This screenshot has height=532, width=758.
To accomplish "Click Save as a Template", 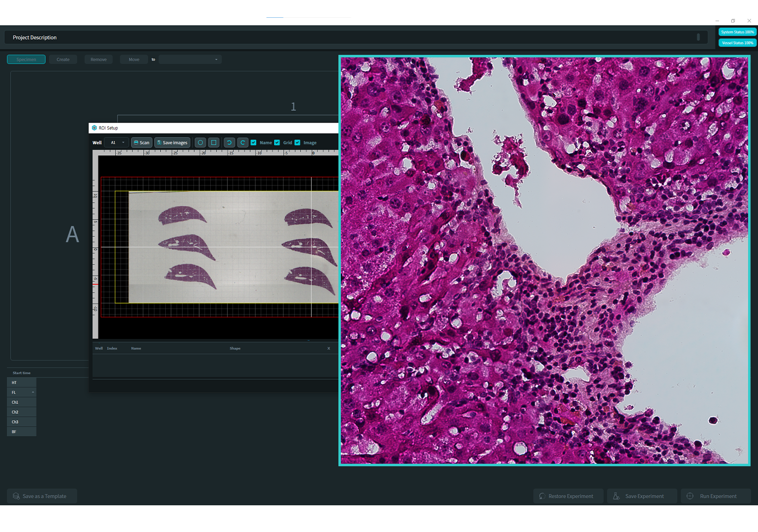I will click(x=42, y=496).
